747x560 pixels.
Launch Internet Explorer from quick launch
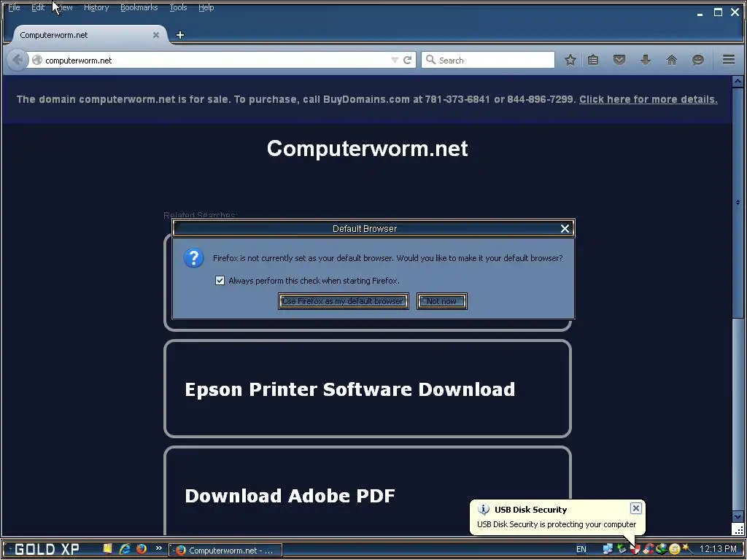tap(125, 549)
